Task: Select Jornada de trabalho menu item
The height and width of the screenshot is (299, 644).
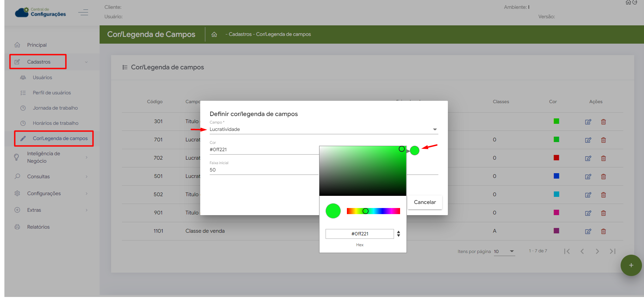Action: click(x=55, y=108)
